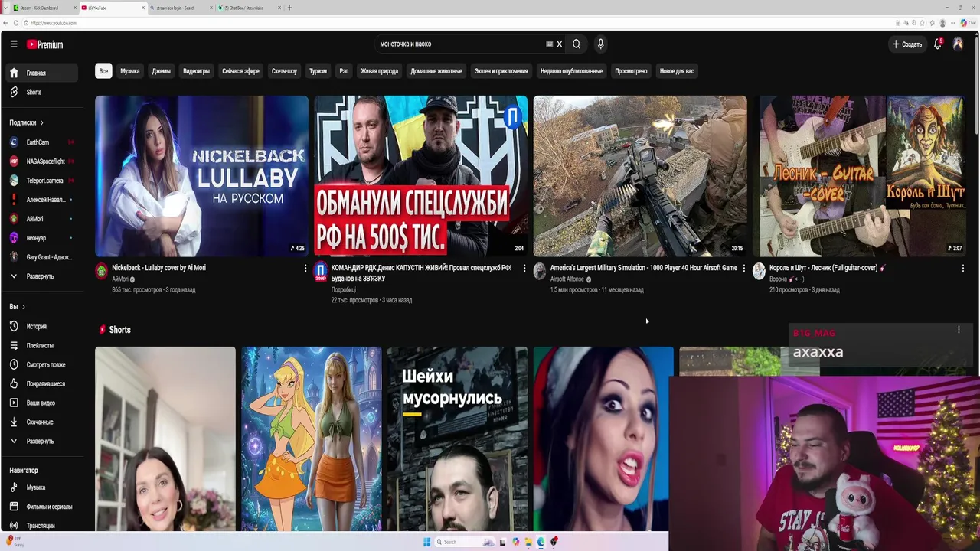Image resolution: width=980 pixels, height=551 pixels.
Task: Open Обманули спецслужби video thumbnail
Action: point(420,176)
